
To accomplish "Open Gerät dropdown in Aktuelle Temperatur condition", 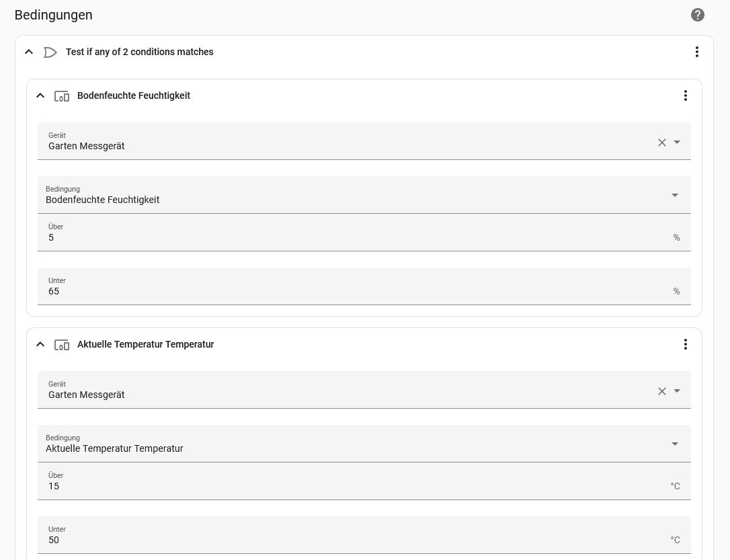I will point(677,391).
